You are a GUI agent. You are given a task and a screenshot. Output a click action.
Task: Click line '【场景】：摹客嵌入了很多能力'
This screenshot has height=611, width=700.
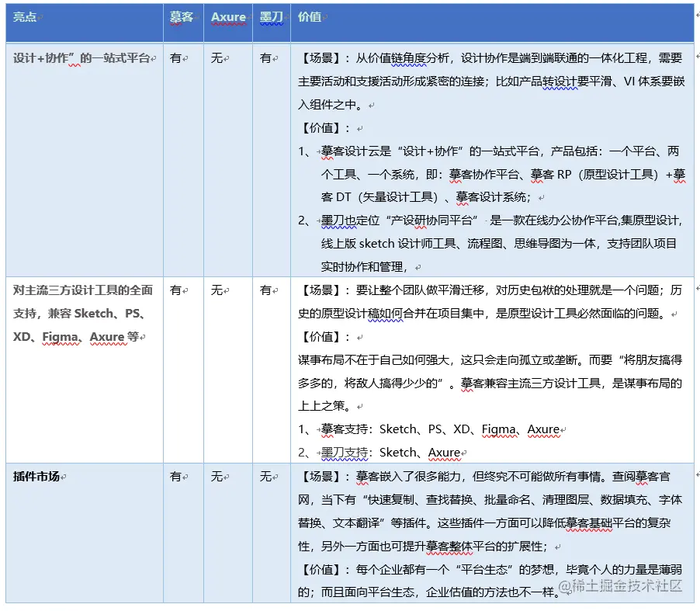pos(484,477)
